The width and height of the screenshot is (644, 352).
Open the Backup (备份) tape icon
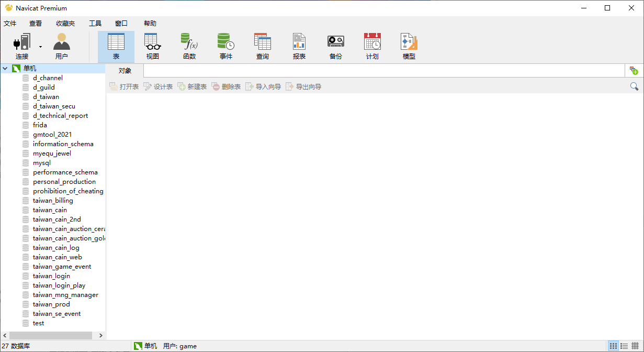tap(335, 46)
